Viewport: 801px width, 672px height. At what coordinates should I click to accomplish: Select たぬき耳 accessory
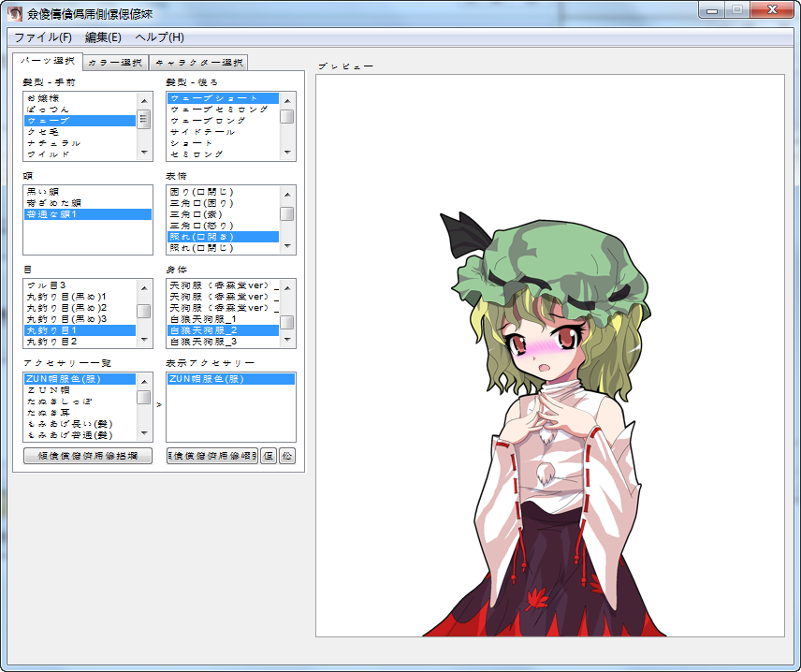tap(80, 413)
